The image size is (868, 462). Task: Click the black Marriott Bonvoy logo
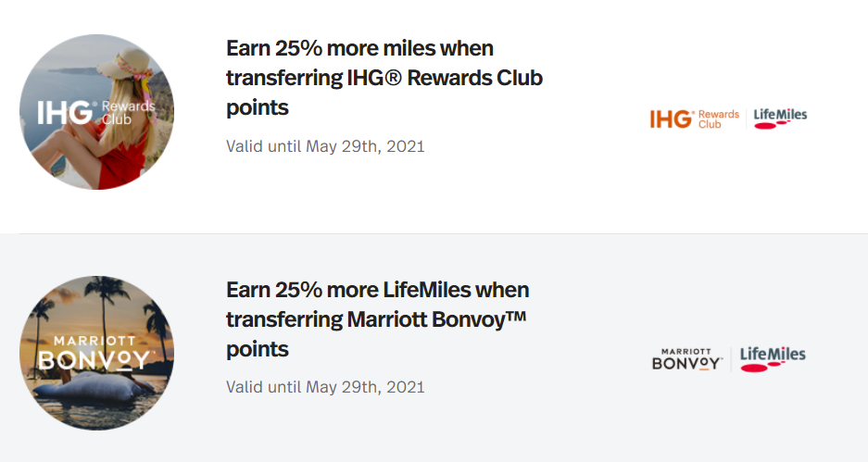(x=687, y=359)
